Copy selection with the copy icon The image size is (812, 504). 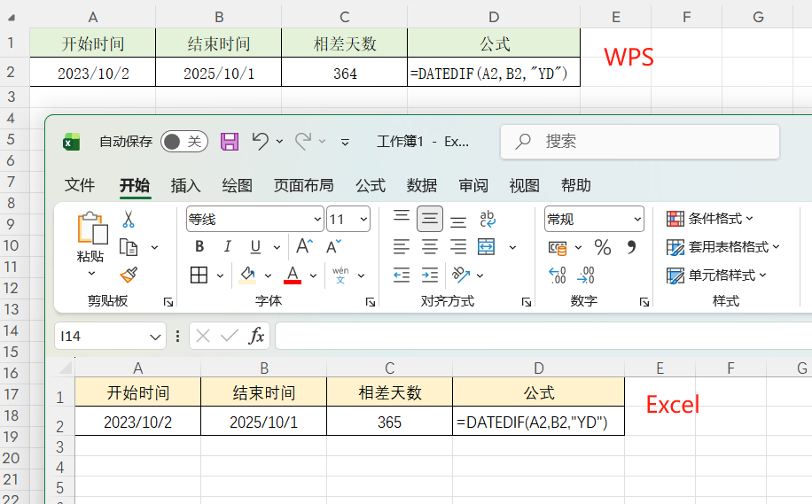(129, 247)
